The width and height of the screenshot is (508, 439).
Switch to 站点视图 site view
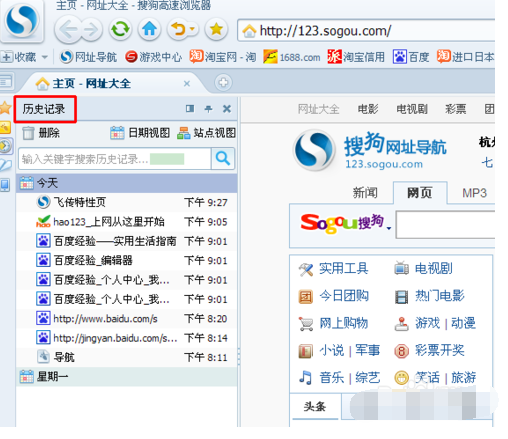[206, 133]
